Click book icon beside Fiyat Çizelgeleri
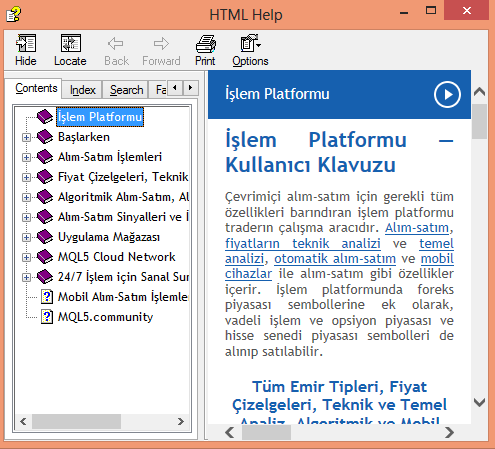 (45, 177)
